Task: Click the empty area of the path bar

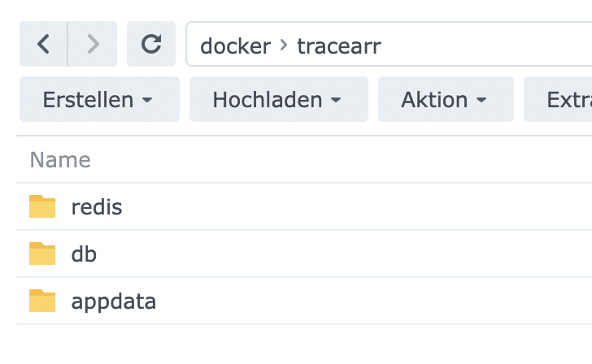Action: coord(488,45)
